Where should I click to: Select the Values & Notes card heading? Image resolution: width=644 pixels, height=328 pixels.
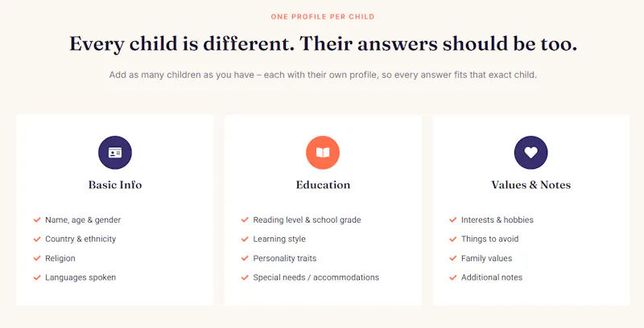coord(530,185)
